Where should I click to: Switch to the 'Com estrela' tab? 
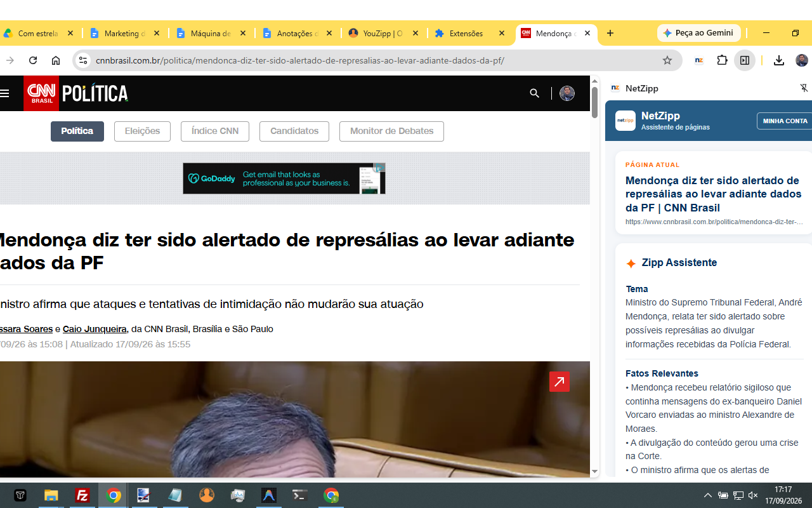click(x=37, y=33)
